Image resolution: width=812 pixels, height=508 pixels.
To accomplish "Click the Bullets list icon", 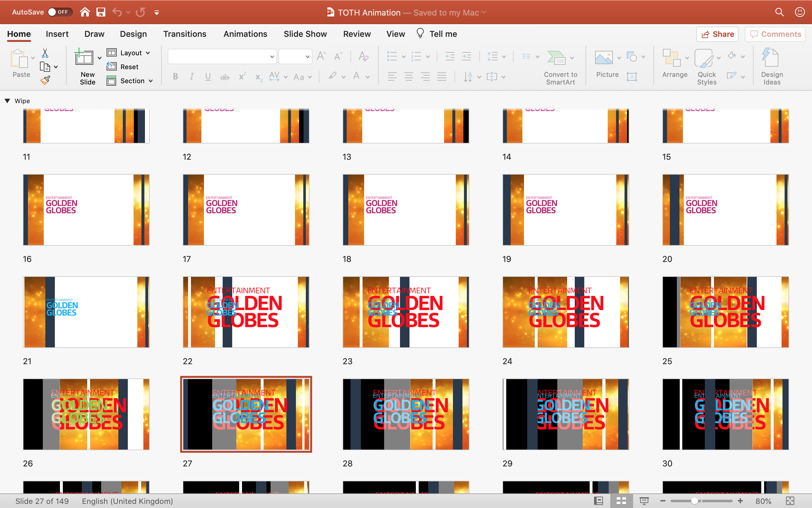I will coord(392,57).
